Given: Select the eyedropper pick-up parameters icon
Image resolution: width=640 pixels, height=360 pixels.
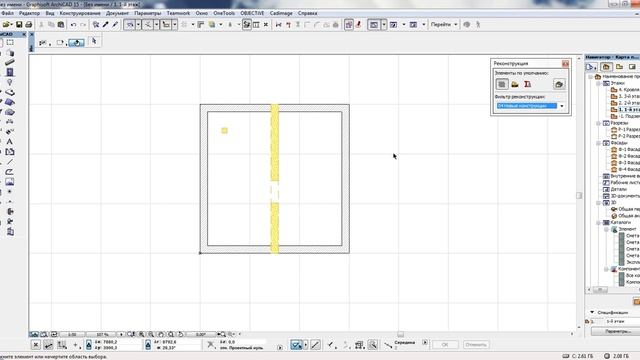Looking at the screenshot, I should pyautogui.click(x=106, y=24).
